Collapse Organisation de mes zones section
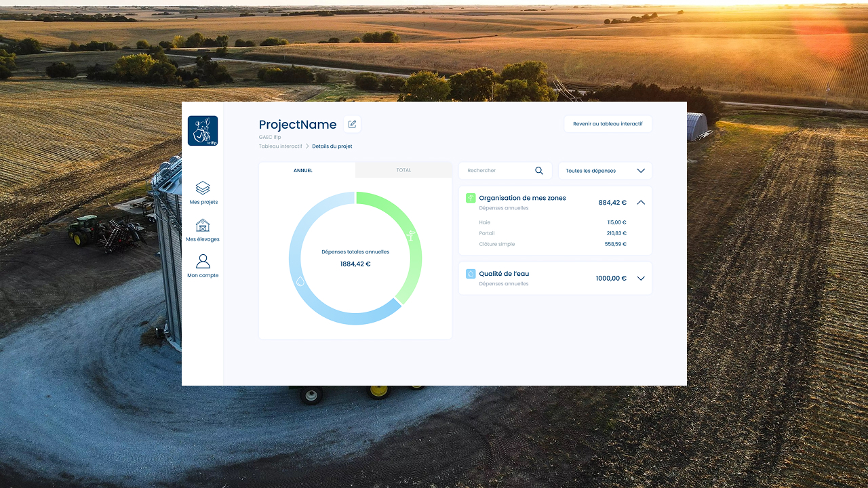 click(x=641, y=203)
